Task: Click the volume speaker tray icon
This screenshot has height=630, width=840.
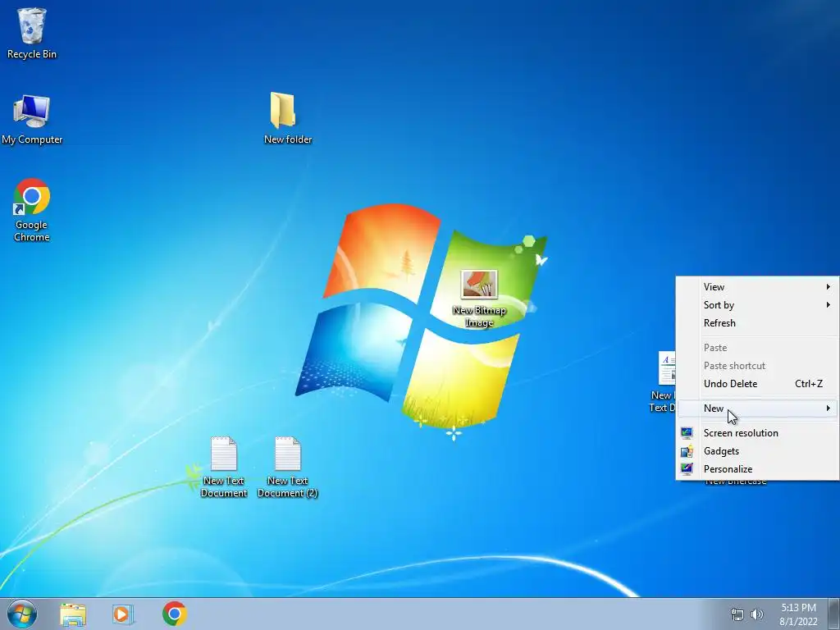Action: pos(756,614)
